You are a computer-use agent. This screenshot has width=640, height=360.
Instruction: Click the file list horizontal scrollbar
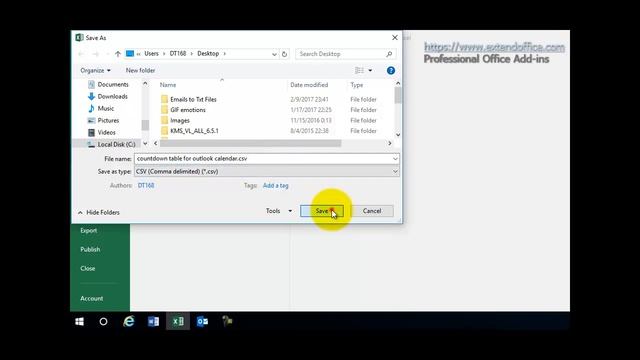click(251, 143)
